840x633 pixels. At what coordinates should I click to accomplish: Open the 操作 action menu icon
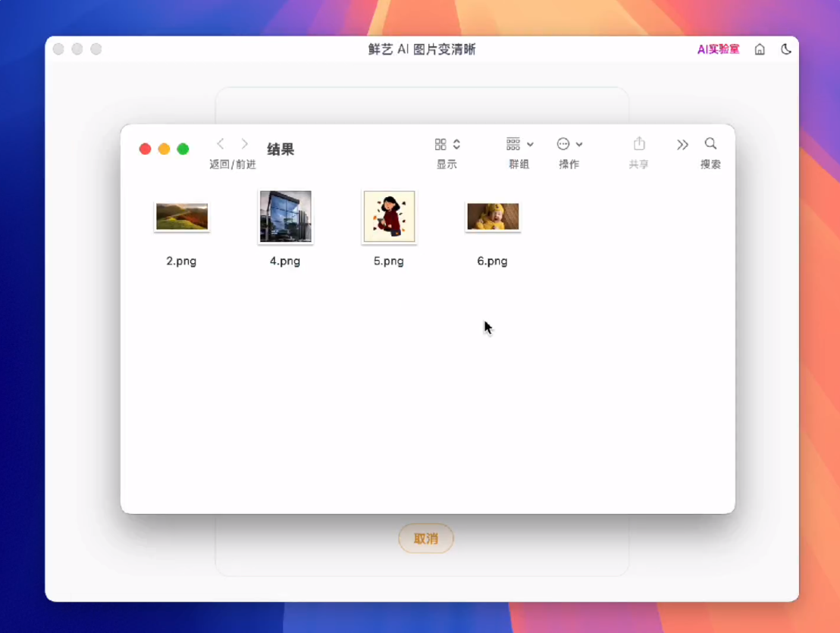pos(563,144)
